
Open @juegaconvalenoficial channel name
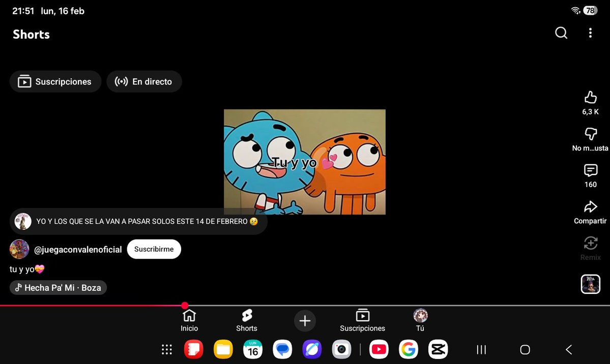78,250
